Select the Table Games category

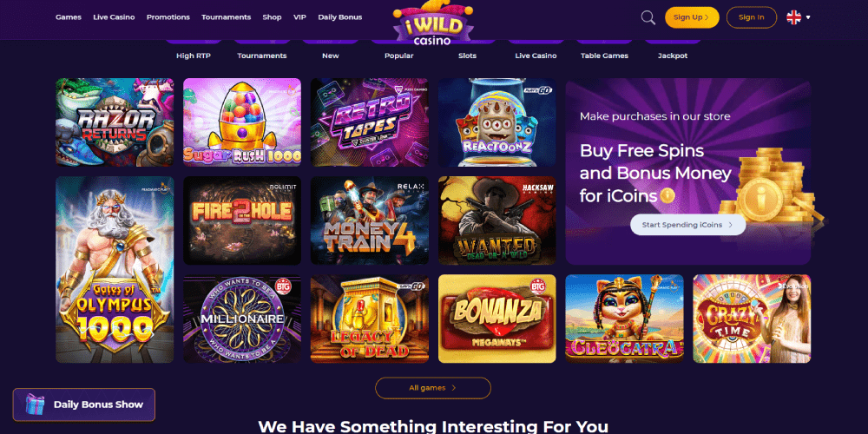604,56
